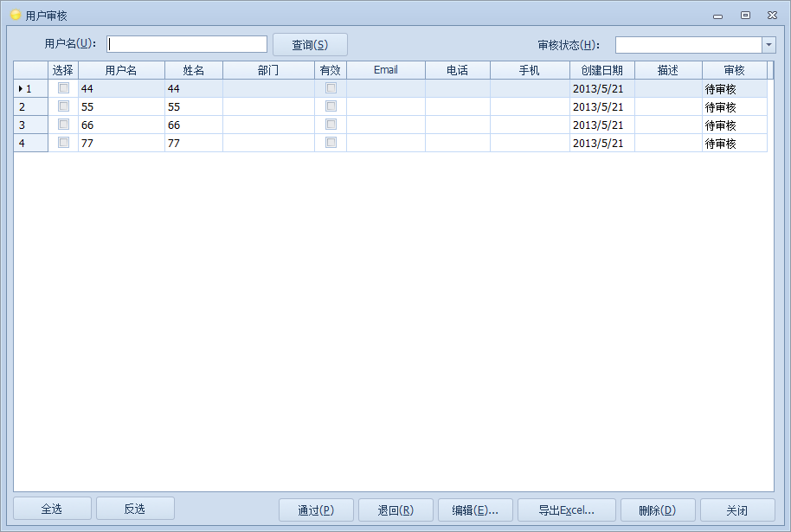
Task: Sort by the 创建日期 column header
Action: click(601, 70)
